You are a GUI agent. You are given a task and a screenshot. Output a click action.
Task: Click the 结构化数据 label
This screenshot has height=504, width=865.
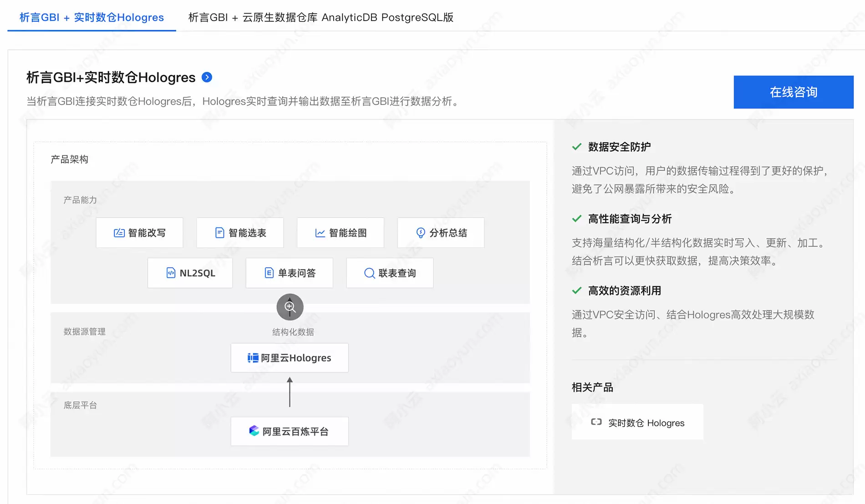[293, 332]
